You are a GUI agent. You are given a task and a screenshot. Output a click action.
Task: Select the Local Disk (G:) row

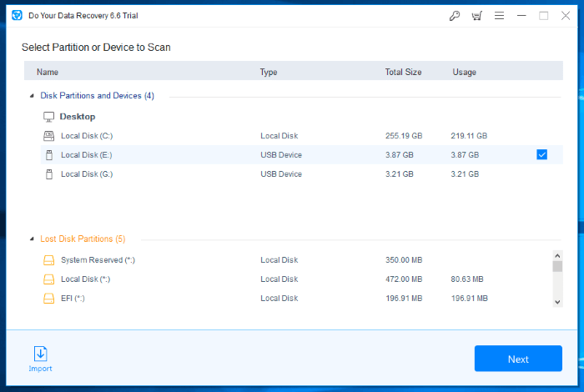coord(302,174)
